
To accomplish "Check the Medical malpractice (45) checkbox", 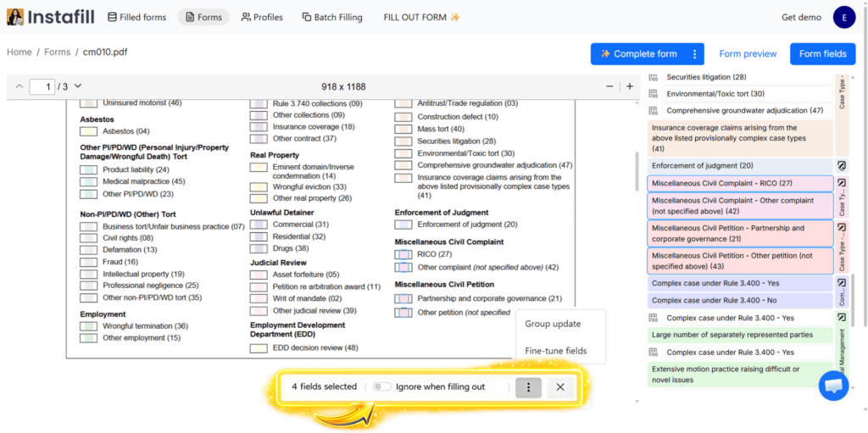I will pos(88,181).
